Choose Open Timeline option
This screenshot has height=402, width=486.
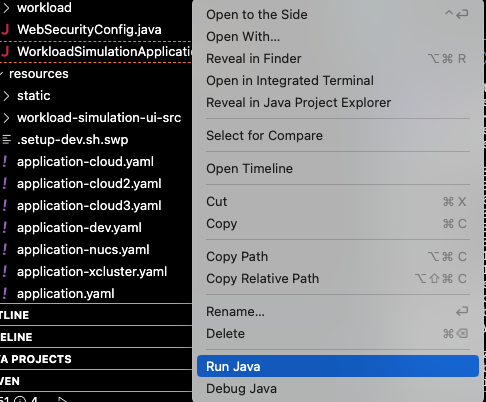338,169
